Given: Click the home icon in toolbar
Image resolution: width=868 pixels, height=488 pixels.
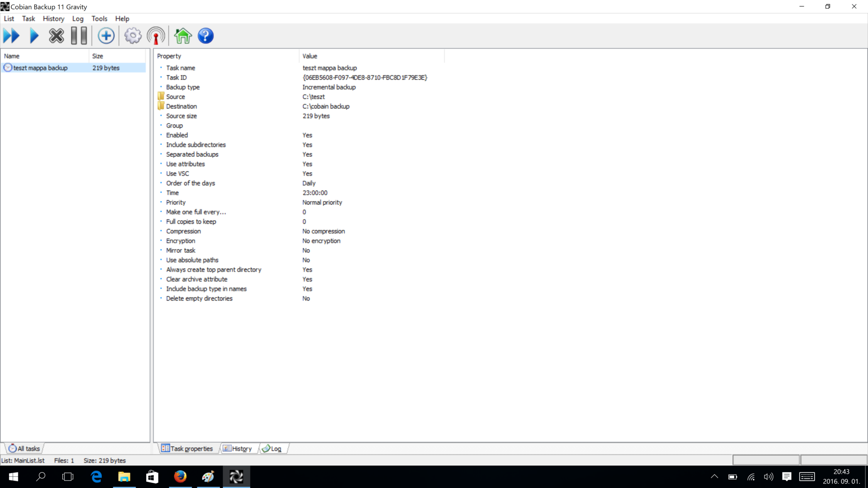Looking at the screenshot, I should (182, 36).
